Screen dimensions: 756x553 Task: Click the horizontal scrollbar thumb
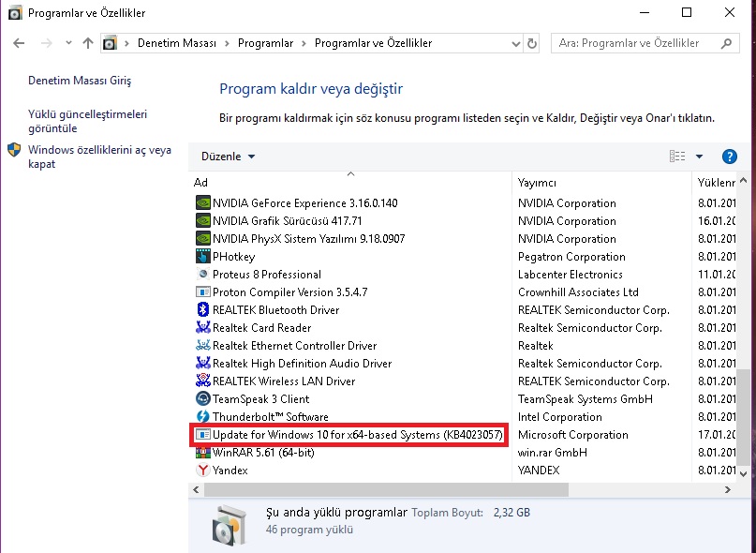[386, 490]
